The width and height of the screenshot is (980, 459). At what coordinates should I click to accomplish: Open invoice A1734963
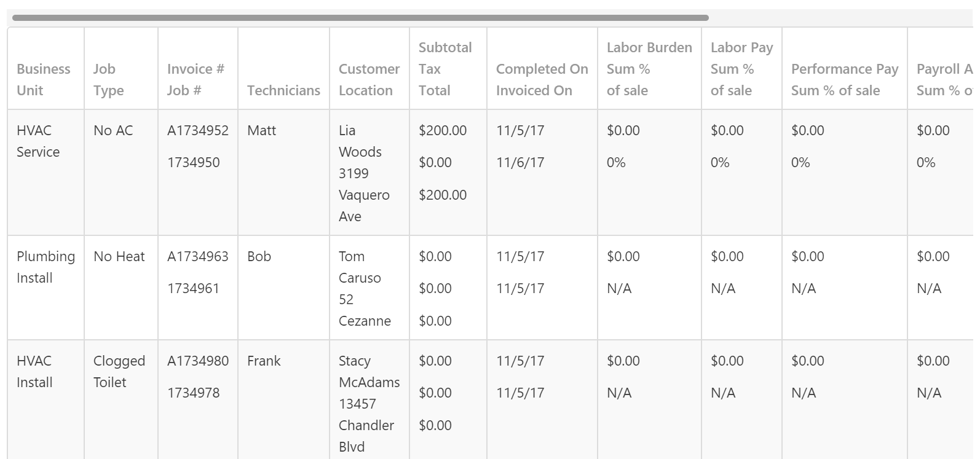tap(198, 256)
